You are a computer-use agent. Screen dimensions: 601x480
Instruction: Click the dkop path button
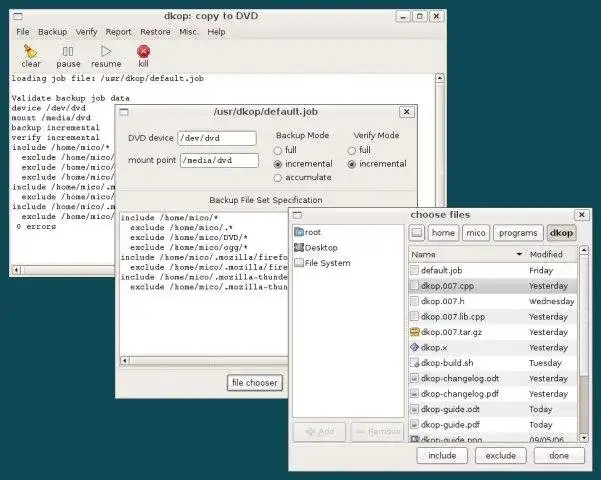tap(561, 233)
